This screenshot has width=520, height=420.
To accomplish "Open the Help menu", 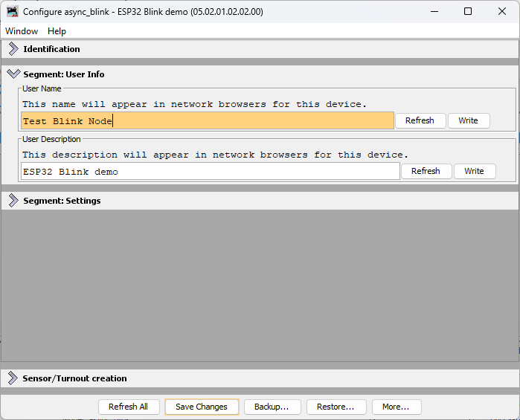I will tap(57, 31).
